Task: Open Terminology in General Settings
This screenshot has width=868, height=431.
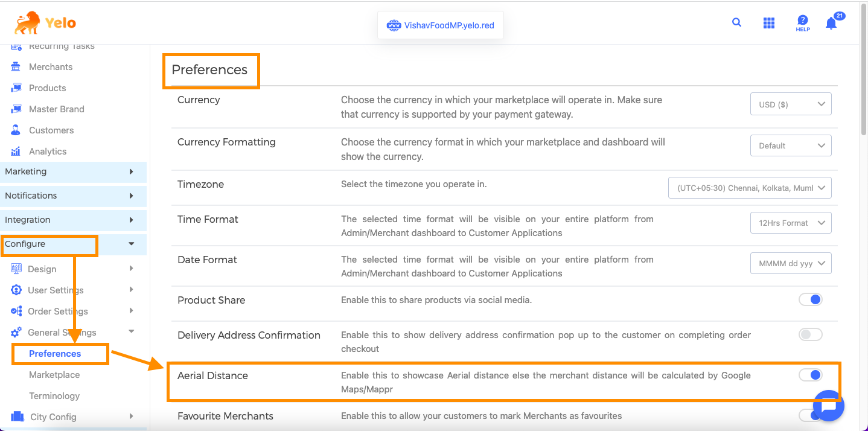Action: [54, 396]
